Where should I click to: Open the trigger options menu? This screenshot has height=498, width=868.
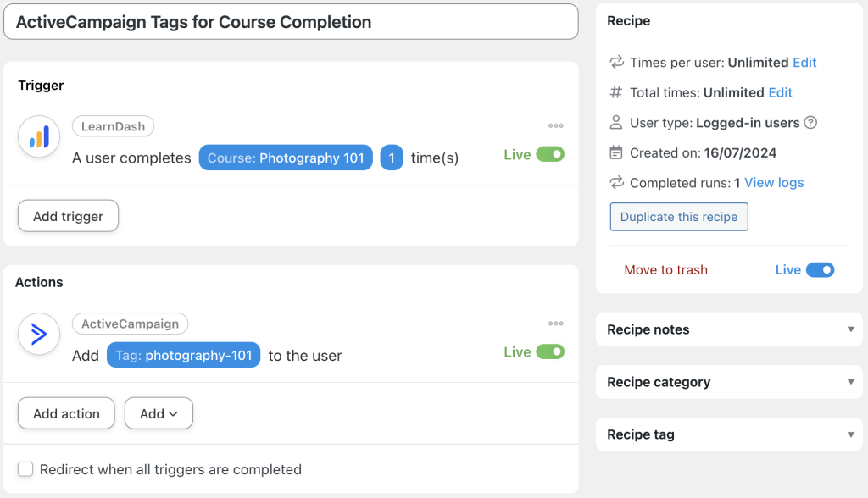555,125
